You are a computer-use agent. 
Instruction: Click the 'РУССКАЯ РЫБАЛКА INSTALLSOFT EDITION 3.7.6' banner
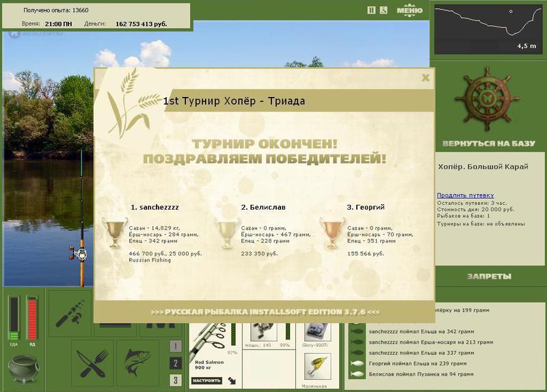[265, 312]
